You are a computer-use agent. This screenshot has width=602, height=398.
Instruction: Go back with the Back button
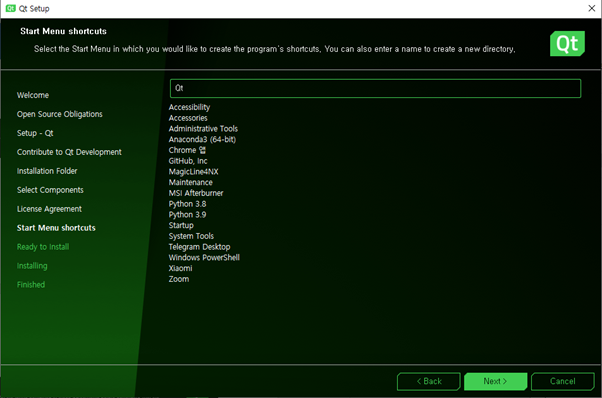429,381
